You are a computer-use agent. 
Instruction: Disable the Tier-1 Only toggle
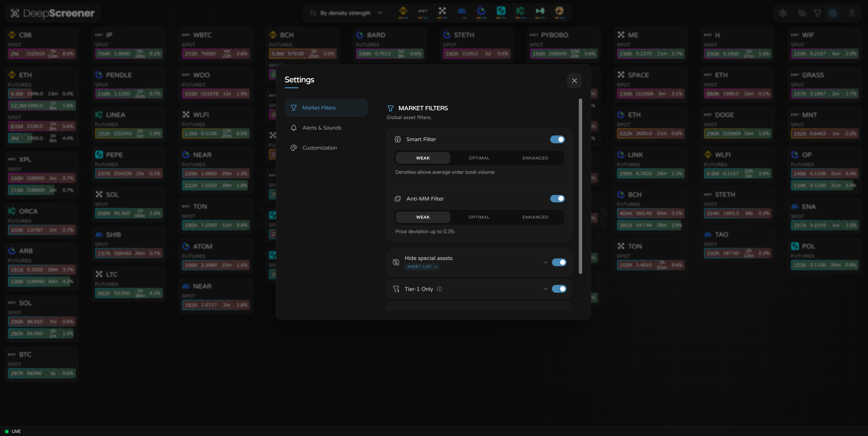tap(559, 289)
